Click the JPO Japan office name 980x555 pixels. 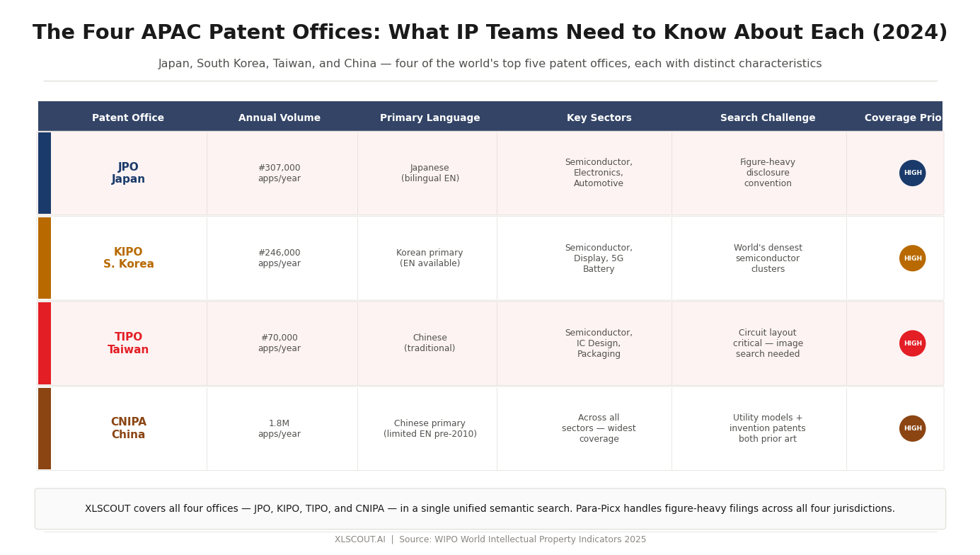tap(128, 173)
